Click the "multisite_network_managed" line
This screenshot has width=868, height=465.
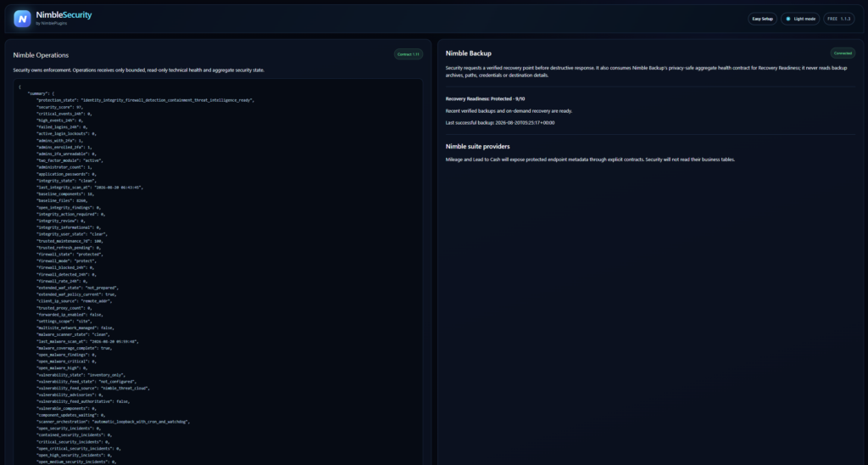(x=75, y=328)
